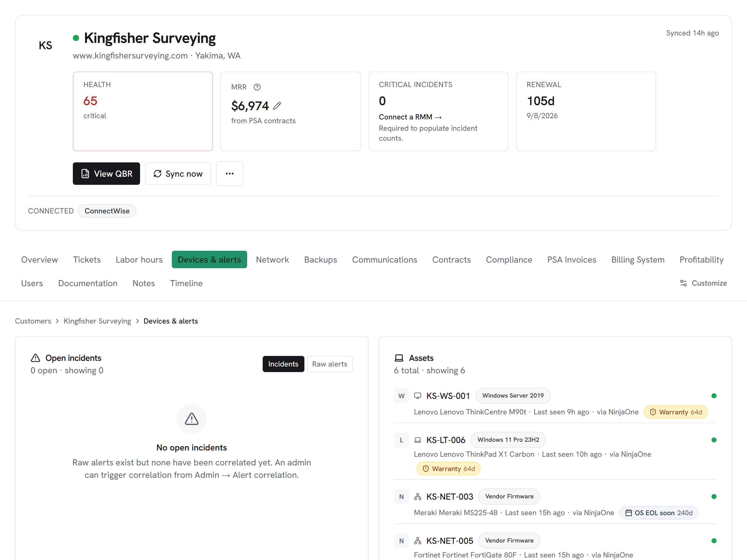
Task: Open the Users tab
Action: (x=32, y=283)
